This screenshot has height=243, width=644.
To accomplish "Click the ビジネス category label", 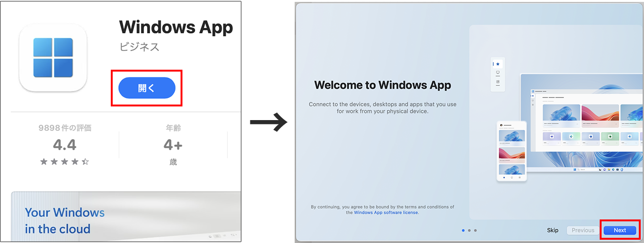I will click(139, 47).
